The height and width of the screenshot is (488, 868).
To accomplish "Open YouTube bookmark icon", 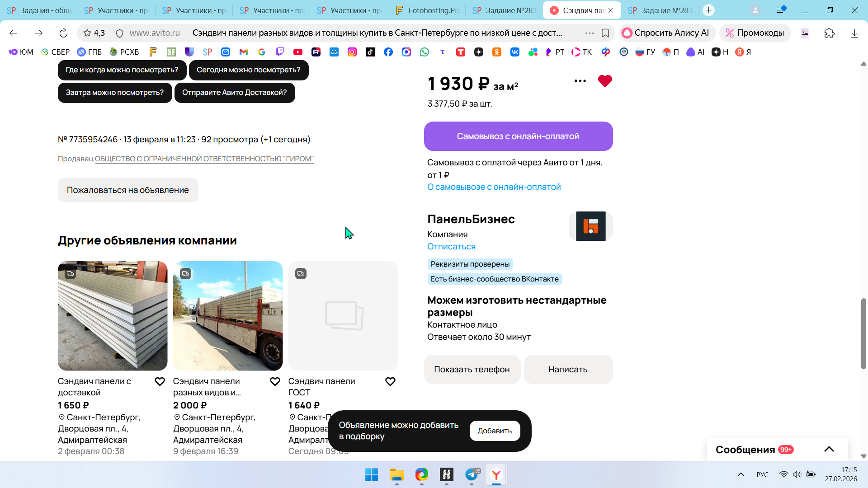I will 298,52.
